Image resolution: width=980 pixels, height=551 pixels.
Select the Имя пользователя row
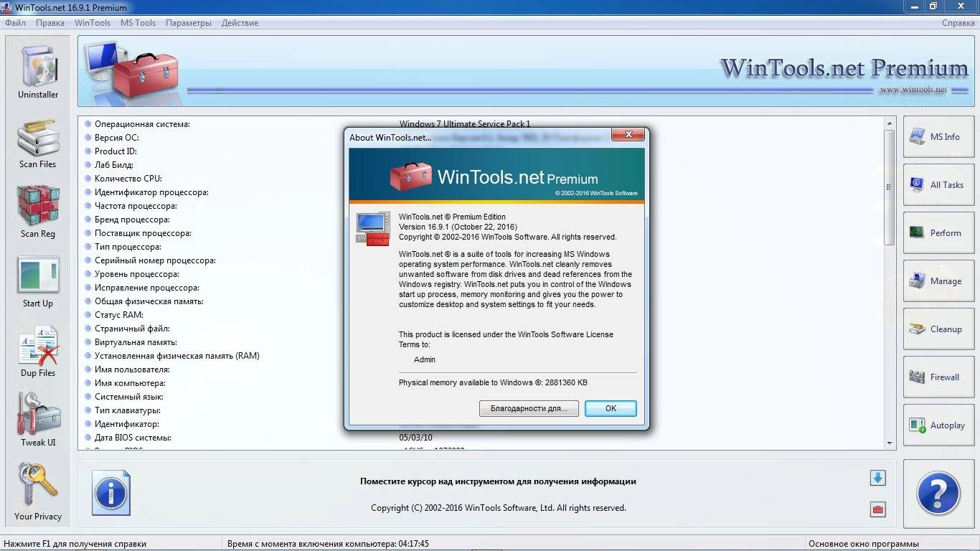coord(482,369)
